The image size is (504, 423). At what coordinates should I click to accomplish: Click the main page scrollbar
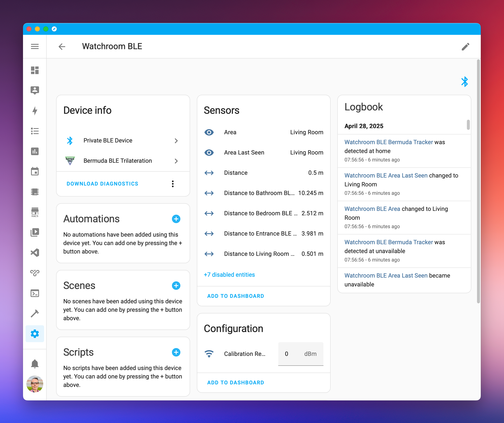(478, 182)
